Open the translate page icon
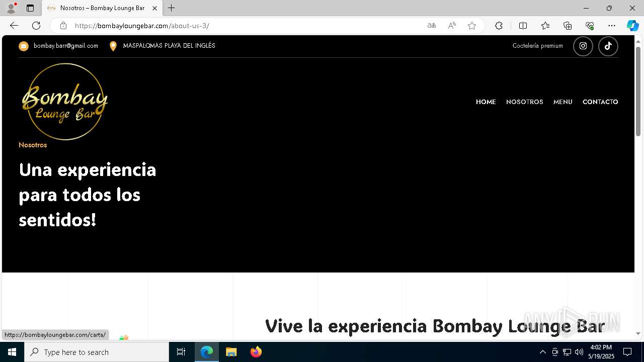The image size is (644, 362). 431,26
